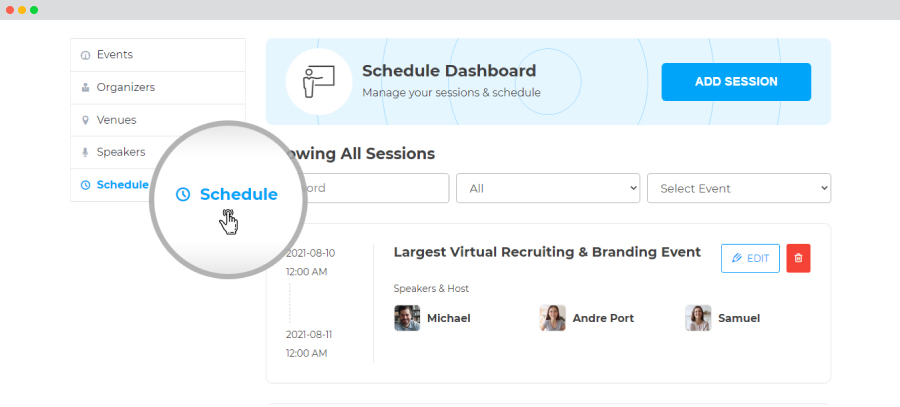Click the presenter whiteboard dashboard icon
900x407 pixels.
click(319, 82)
